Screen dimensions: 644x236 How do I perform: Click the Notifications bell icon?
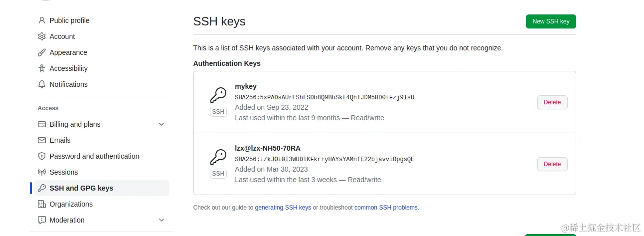tap(42, 84)
